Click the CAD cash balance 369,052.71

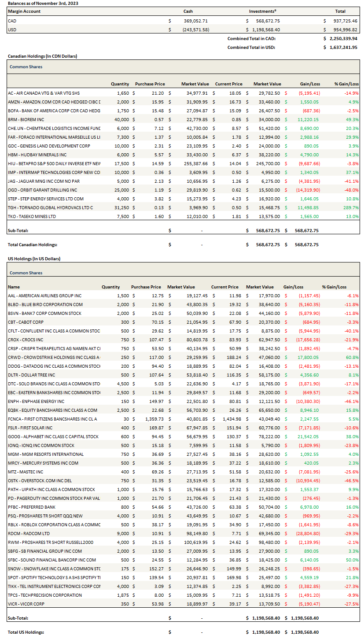(195, 21)
